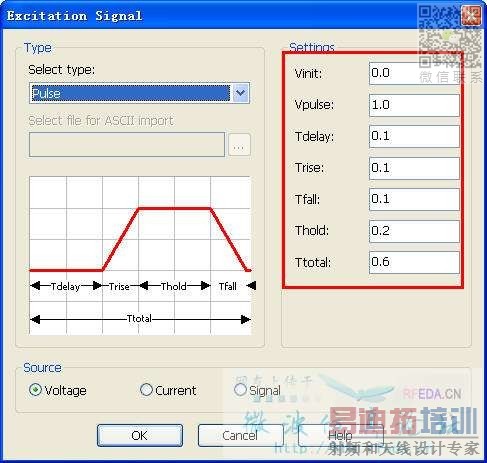Click the Vpulse value field
The image size is (487, 463).
[x=414, y=105]
